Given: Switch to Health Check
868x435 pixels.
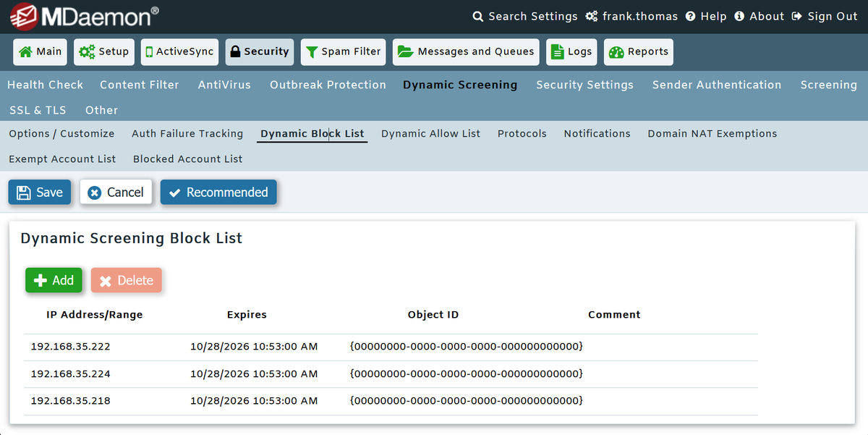Looking at the screenshot, I should [46, 85].
